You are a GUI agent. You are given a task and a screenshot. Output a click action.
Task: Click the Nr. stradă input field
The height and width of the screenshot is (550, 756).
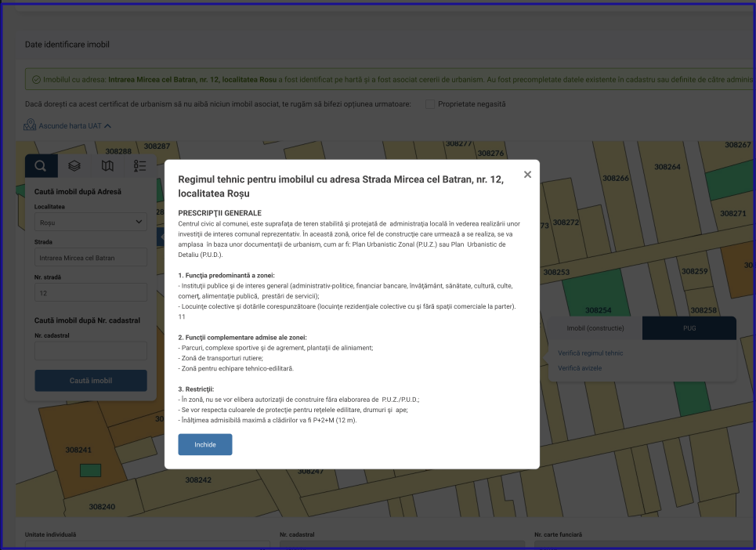tap(91, 292)
